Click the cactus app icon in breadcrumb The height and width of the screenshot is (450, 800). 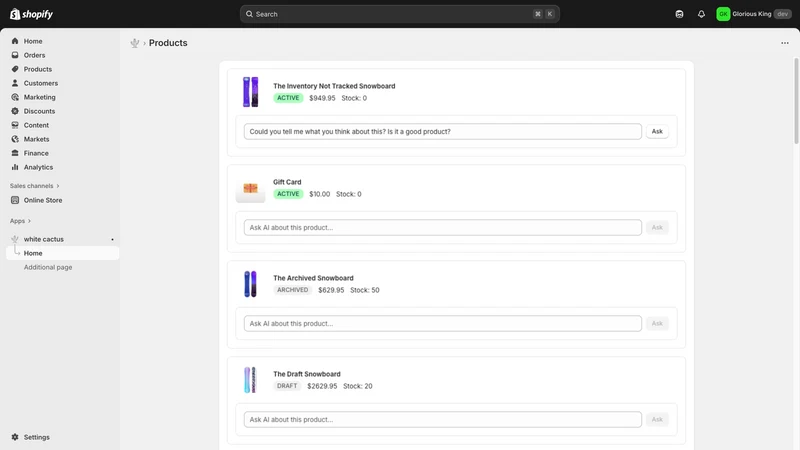tap(135, 43)
